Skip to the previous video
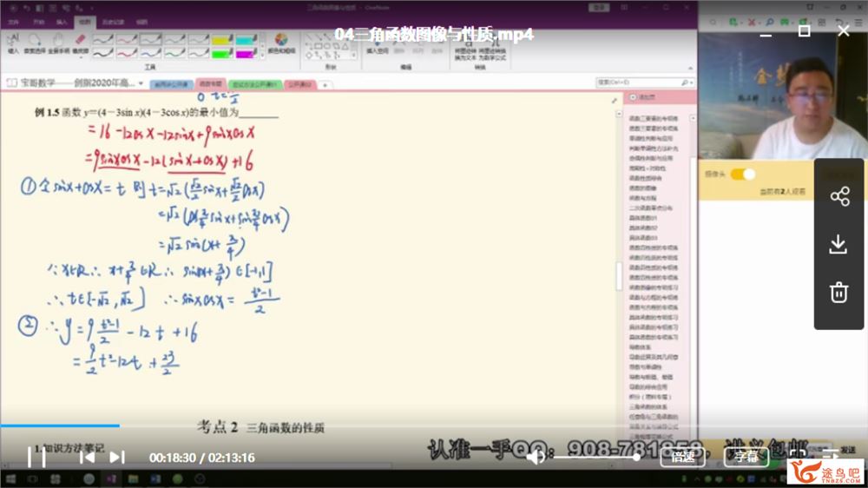868x488 pixels. click(x=86, y=458)
